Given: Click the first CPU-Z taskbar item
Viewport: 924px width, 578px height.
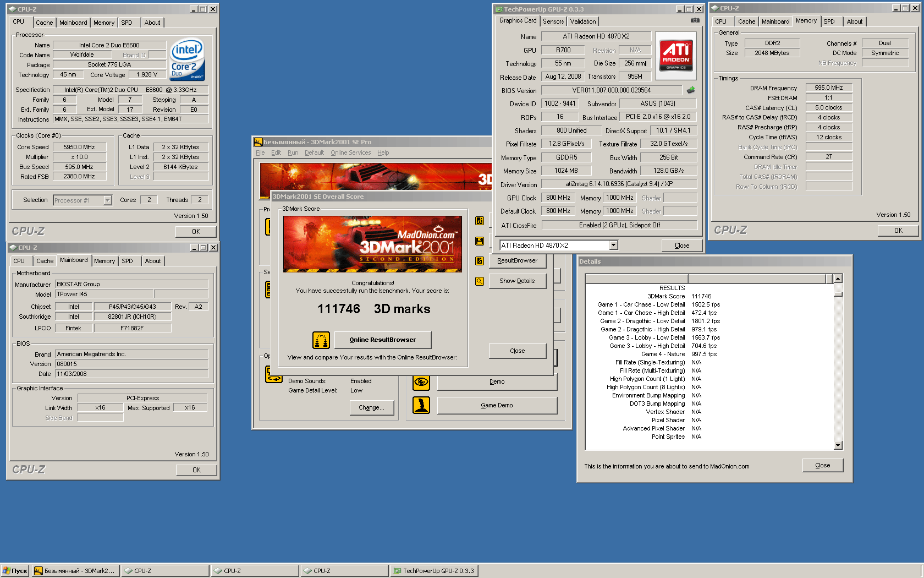Looking at the screenshot, I should [x=165, y=571].
